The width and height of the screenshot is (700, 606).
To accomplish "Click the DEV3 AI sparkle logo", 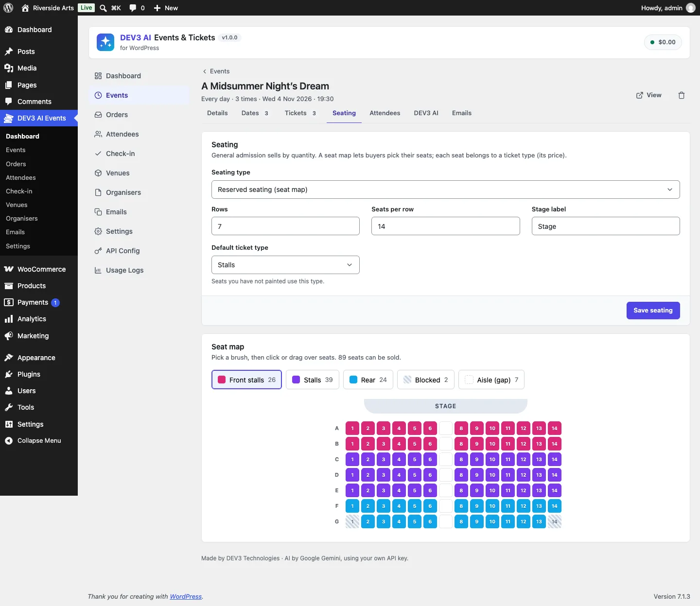I will pos(105,42).
